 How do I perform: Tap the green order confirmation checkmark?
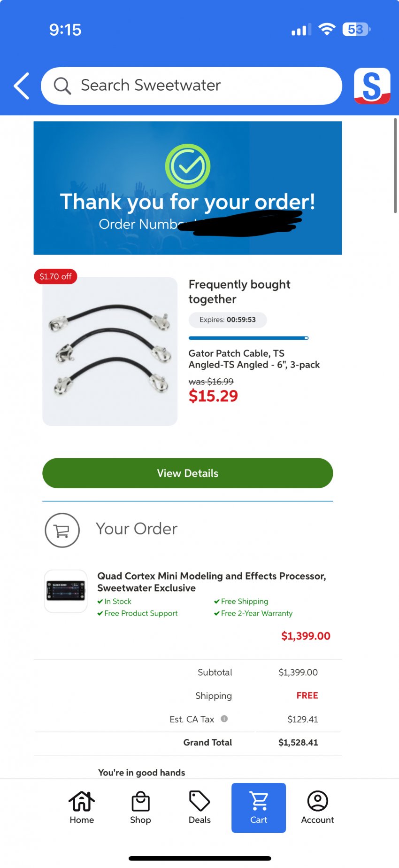(x=188, y=166)
